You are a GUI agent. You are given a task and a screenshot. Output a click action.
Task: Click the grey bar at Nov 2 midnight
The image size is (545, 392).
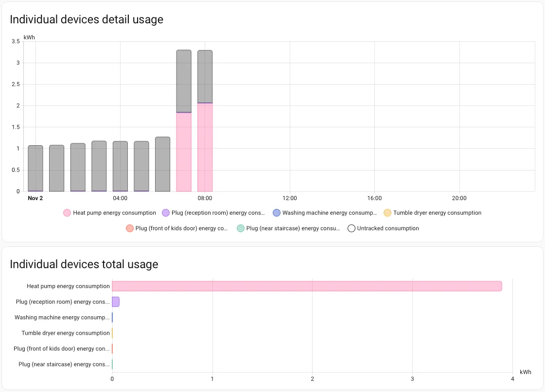tap(35, 168)
